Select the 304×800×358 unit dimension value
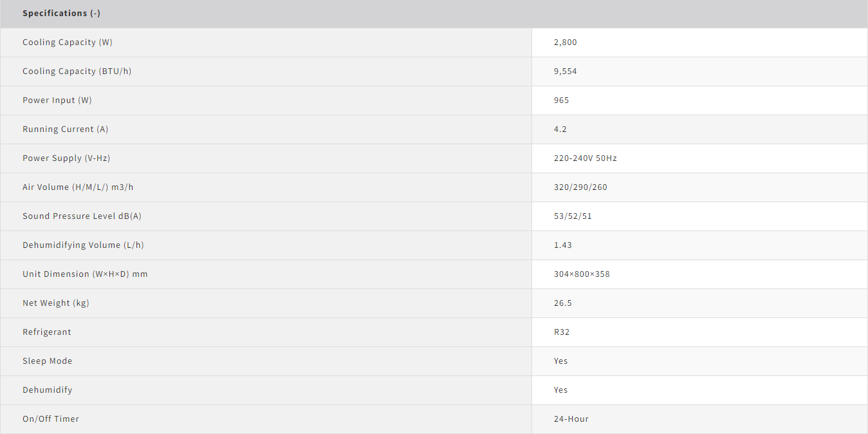The width and height of the screenshot is (868, 434). pyautogui.click(x=582, y=274)
